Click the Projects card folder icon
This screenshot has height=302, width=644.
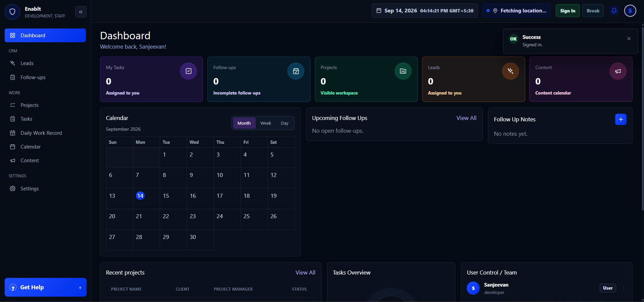pyautogui.click(x=403, y=71)
